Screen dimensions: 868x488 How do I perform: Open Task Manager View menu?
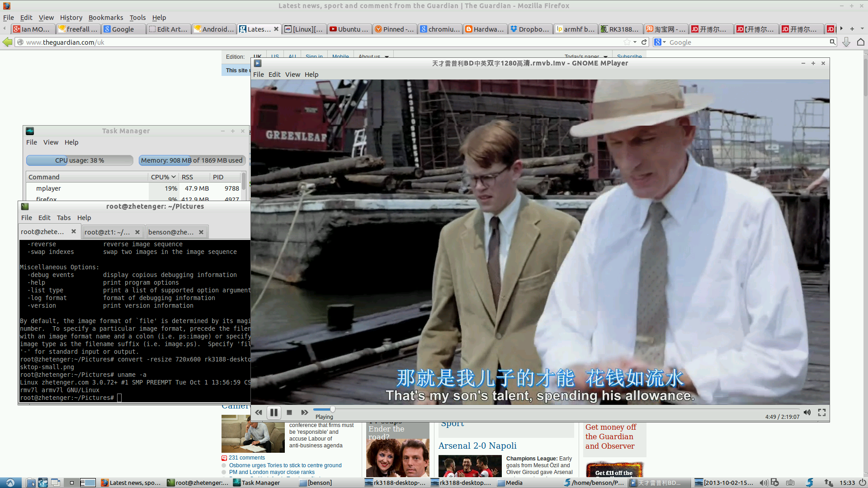tap(51, 142)
